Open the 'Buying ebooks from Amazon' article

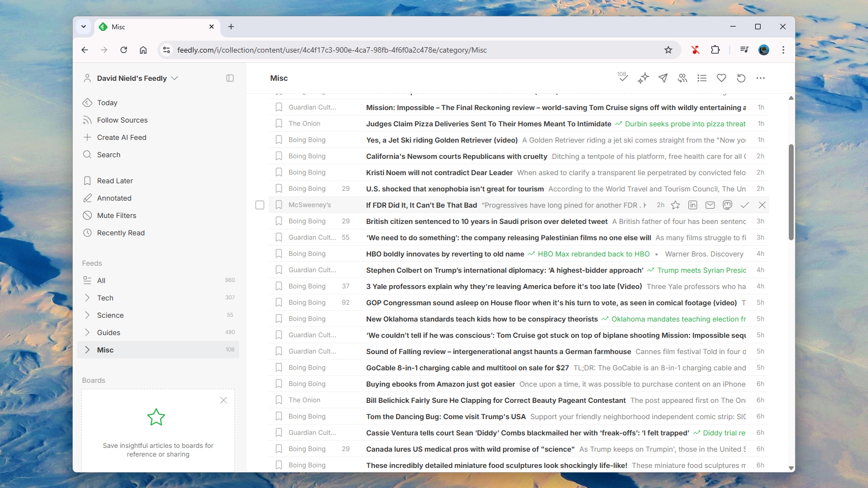(440, 384)
